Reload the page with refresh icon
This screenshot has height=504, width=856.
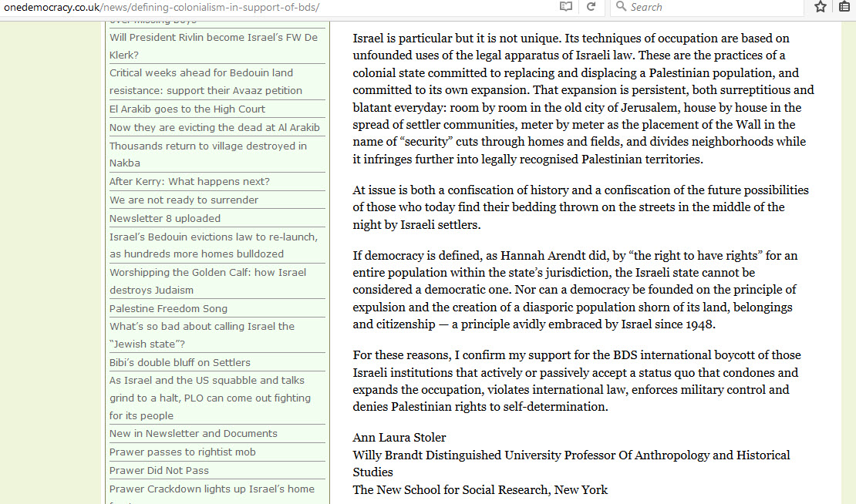(x=591, y=7)
